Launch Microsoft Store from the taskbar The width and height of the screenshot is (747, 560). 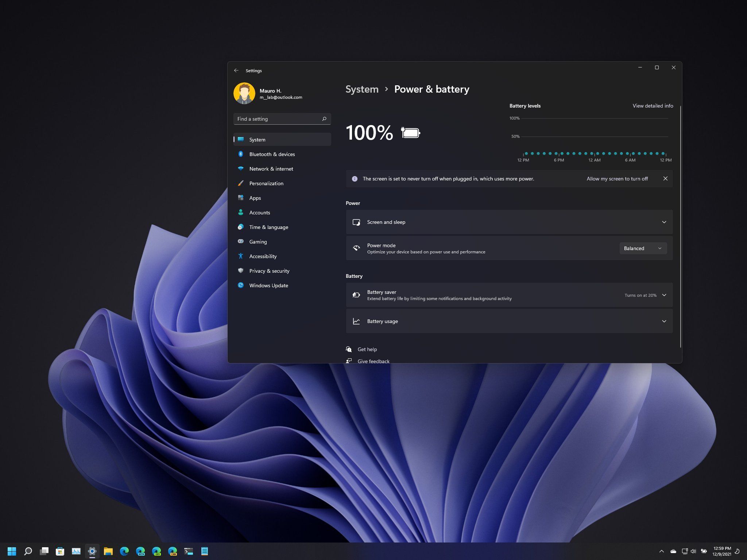(60, 551)
